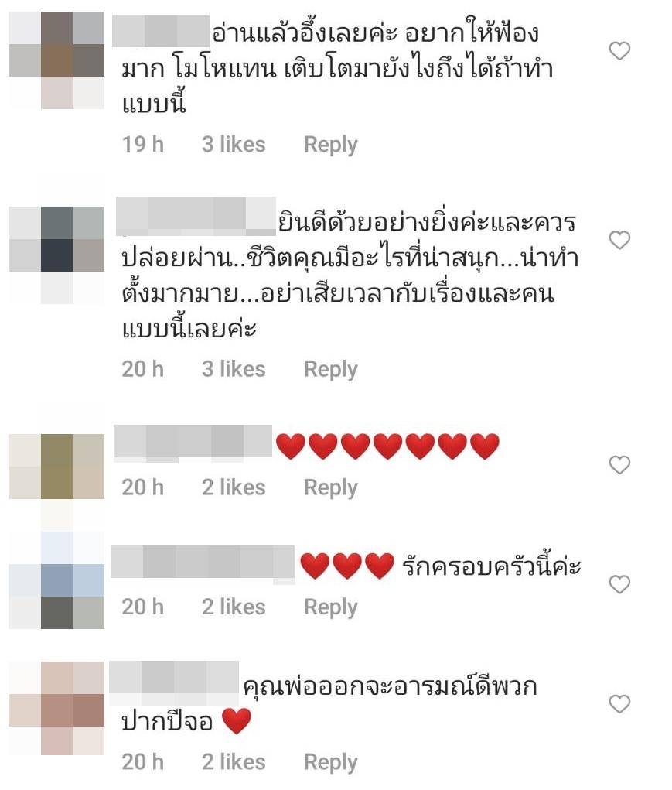
Task: Tap the heart beside the four-line 20 h comment
Action: (619, 240)
